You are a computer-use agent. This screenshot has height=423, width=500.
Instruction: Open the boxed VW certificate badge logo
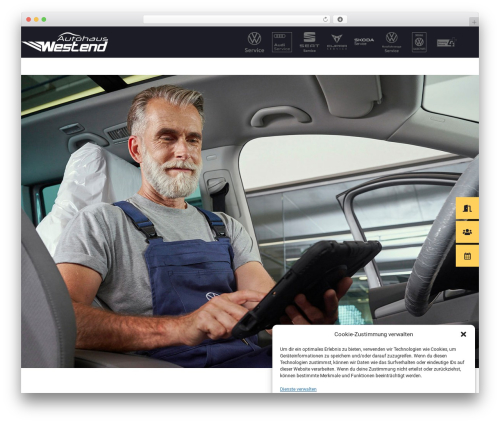(x=419, y=42)
